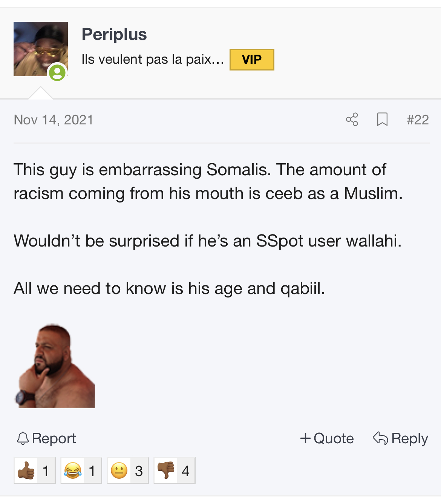The image size is (441, 504).
Task: Open Periplus's profile avatar
Action: point(40,49)
